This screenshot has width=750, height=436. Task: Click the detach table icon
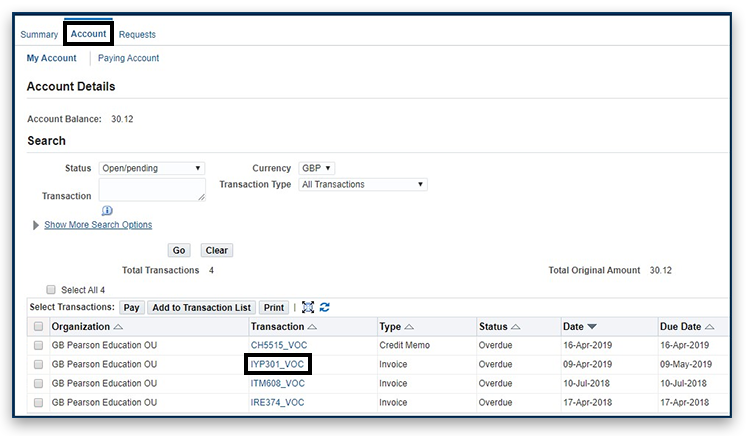pos(308,308)
